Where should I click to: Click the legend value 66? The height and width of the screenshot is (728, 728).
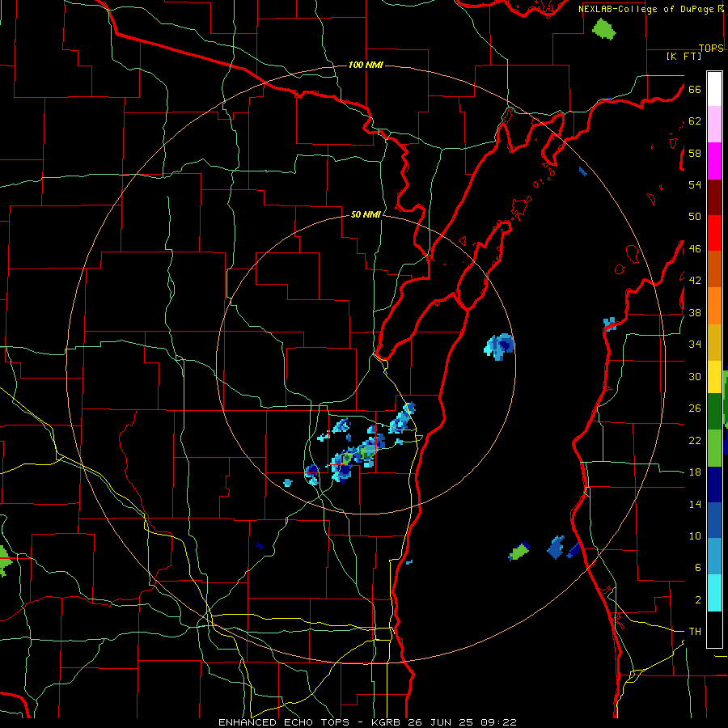695,89
